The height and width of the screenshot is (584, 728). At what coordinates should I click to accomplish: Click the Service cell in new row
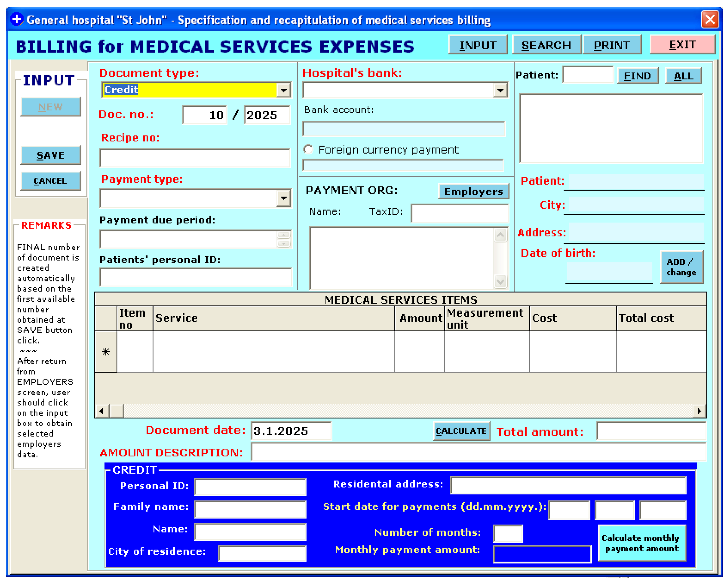(x=274, y=352)
